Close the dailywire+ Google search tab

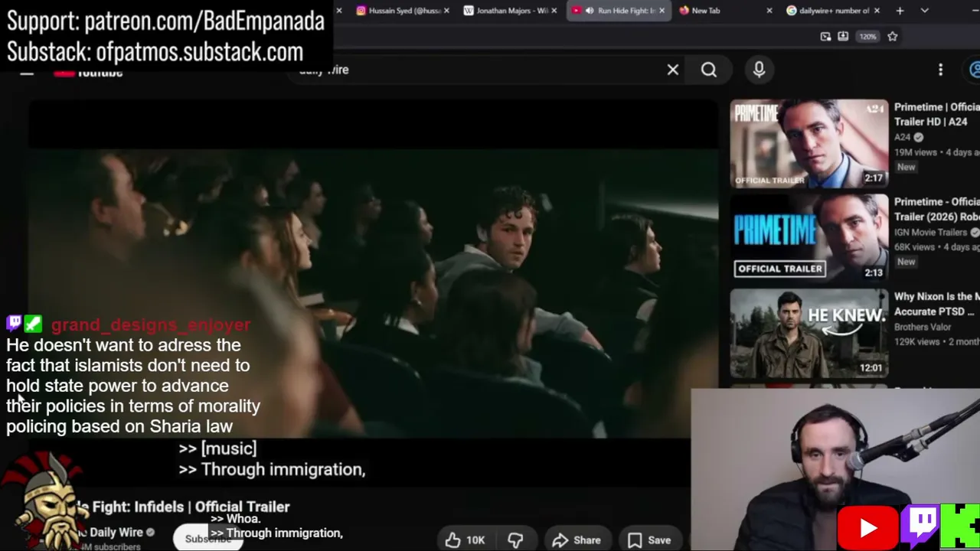click(x=877, y=11)
